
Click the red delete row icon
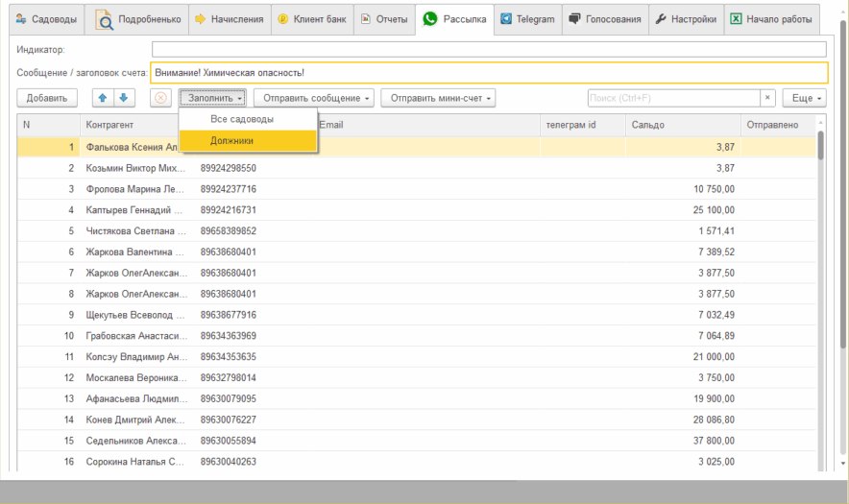(x=160, y=98)
